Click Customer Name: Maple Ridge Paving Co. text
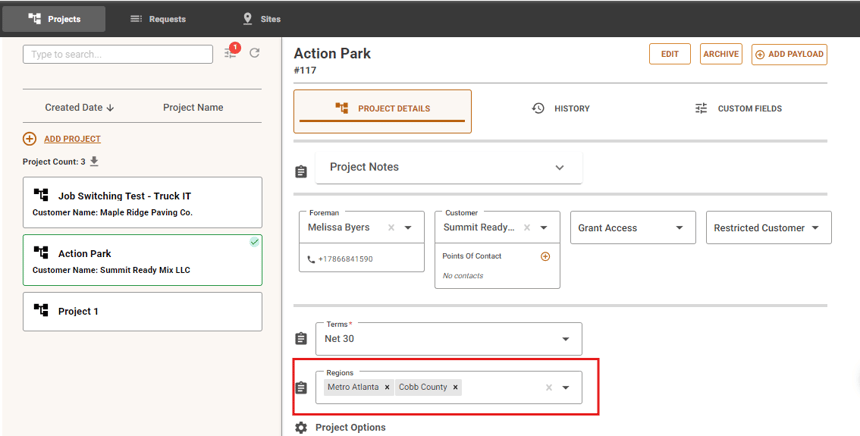This screenshot has width=860, height=436. (x=112, y=212)
